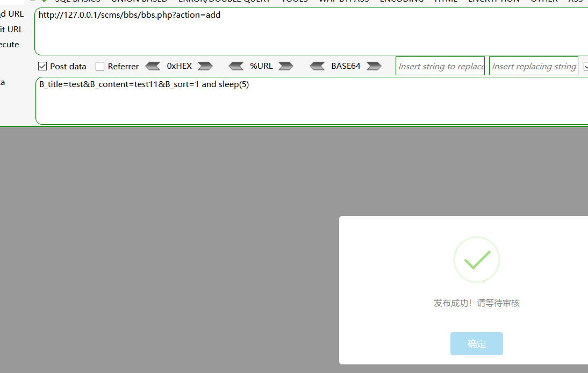The width and height of the screenshot is (588, 373).
Task: Toggle the checkbox right of the replacing string field
Action: pyautogui.click(x=585, y=67)
